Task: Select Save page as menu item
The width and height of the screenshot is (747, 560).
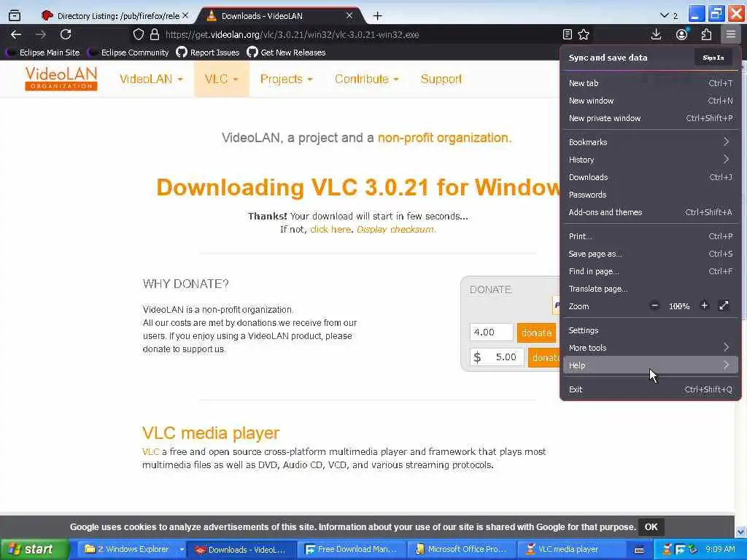Action: point(650,254)
